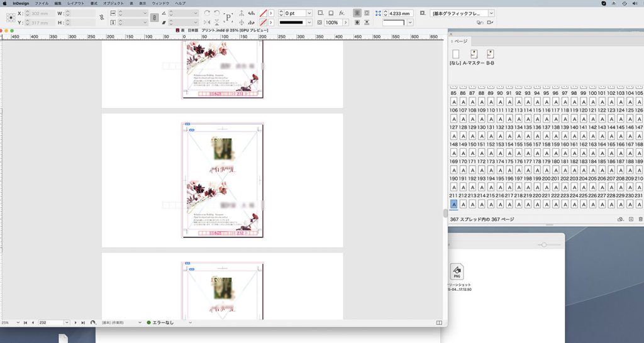The width and height of the screenshot is (644, 343).
Task: Click the edit page size icon
Action: 621,219
